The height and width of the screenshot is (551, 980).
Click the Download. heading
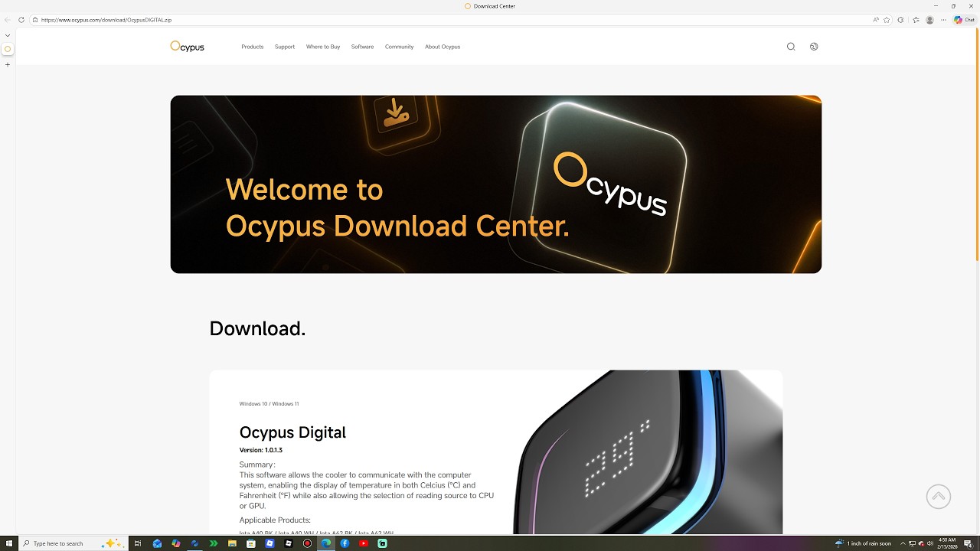[257, 328]
